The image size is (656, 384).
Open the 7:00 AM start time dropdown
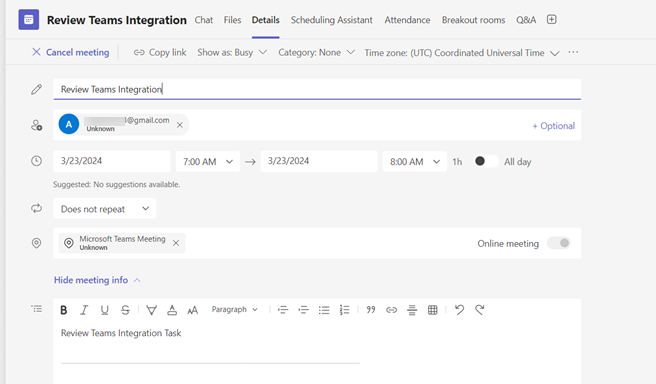(208, 161)
